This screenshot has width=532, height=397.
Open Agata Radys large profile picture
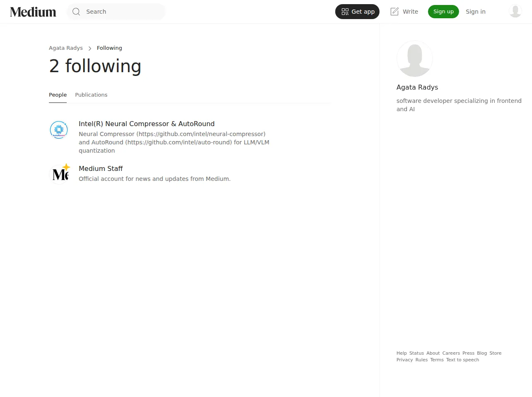pyautogui.click(x=415, y=58)
